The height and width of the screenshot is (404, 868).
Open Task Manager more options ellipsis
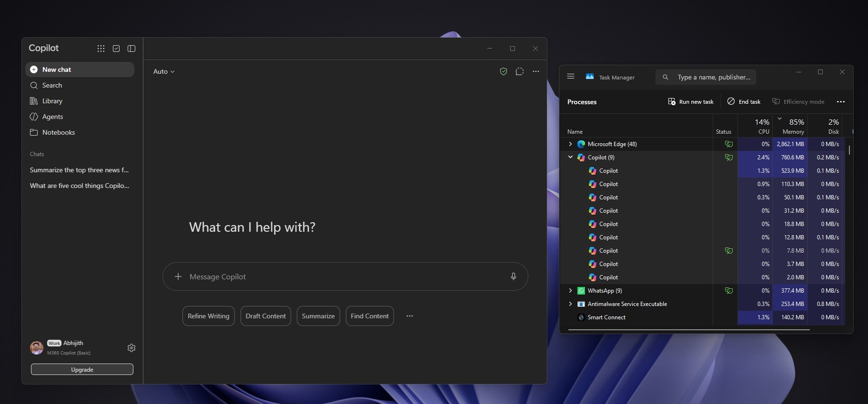(841, 102)
